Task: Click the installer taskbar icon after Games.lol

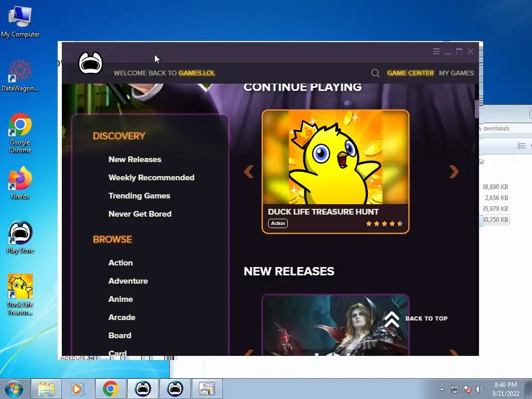Action: point(207,389)
